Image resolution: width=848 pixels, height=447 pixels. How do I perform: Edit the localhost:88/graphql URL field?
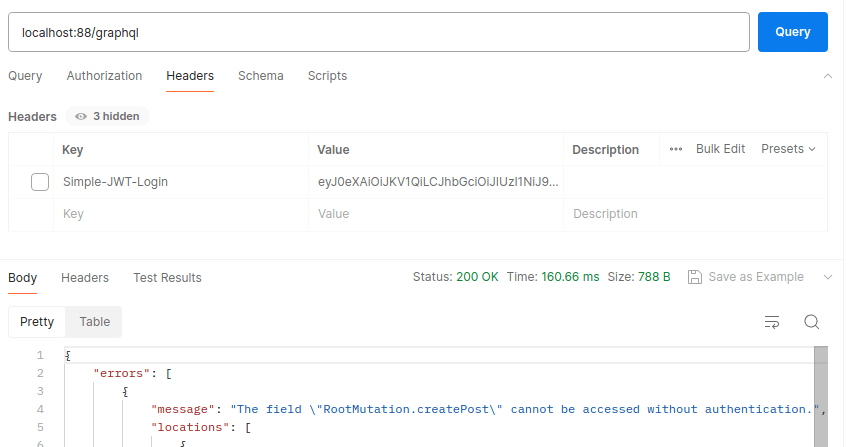(x=379, y=32)
